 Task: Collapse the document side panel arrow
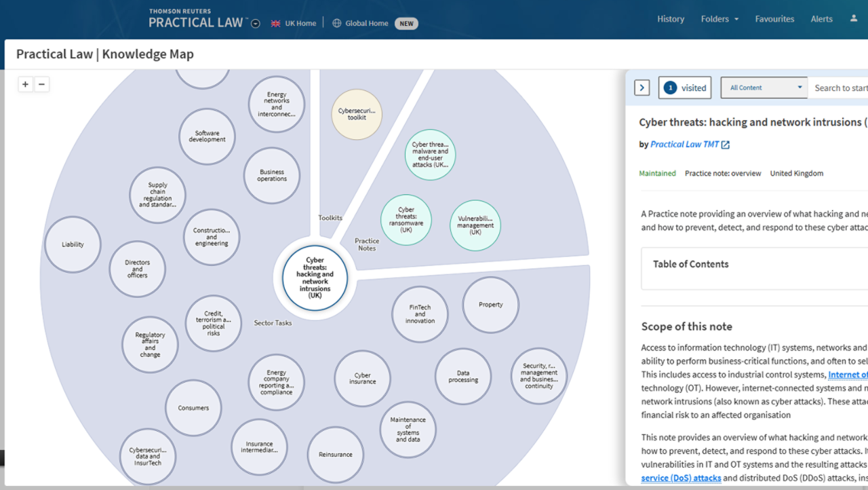[642, 88]
